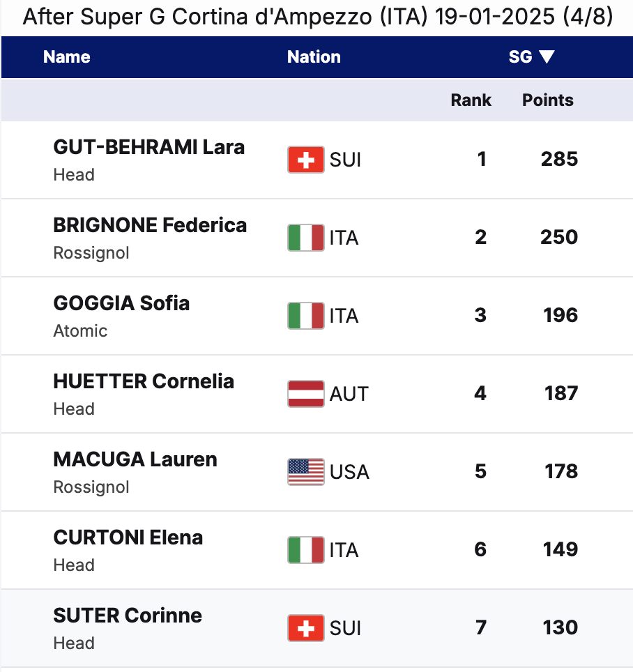This screenshot has width=633, height=672.
Task: Open SUTER Corinne's athlete page
Action: [x=128, y=616]
